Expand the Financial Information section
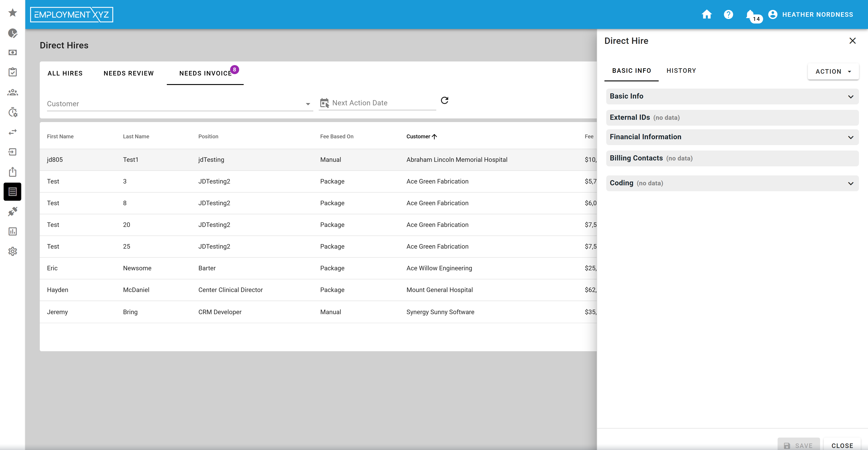The width and height of the screenshot is (868, 450). coord(732,137)
